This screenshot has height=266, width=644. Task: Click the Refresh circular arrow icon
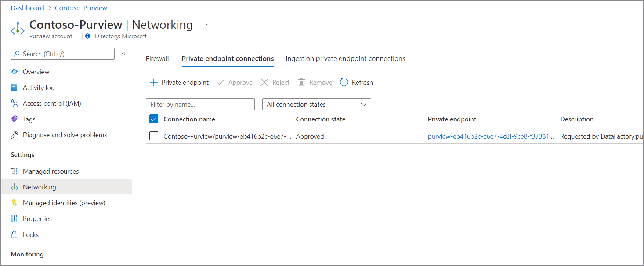[x=344, y=82]
